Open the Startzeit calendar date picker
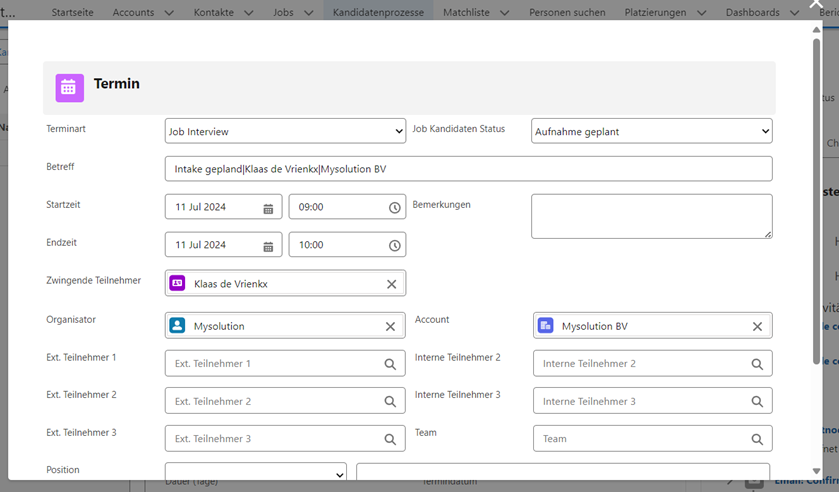The height and width of the screenshot is (492, 839). coord(268,208)
